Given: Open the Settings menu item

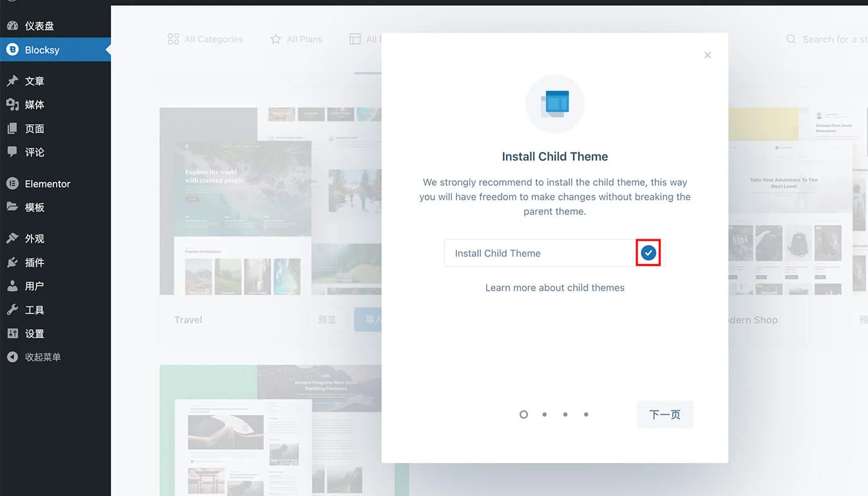Looking at the screenshot, I should [34, 334].
